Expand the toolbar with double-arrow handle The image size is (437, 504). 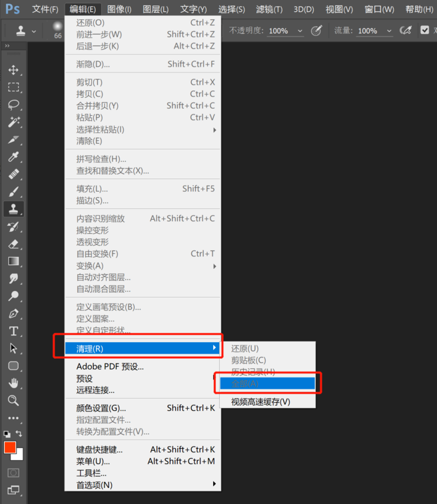click(x=7, y=46)
